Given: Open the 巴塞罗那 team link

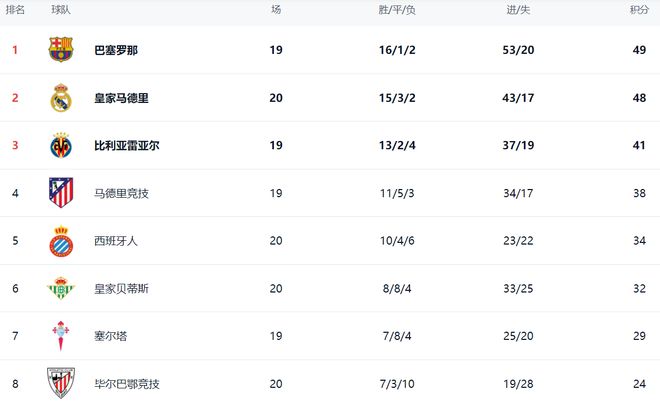Looking at the screenshot, I should coord(115,50).
